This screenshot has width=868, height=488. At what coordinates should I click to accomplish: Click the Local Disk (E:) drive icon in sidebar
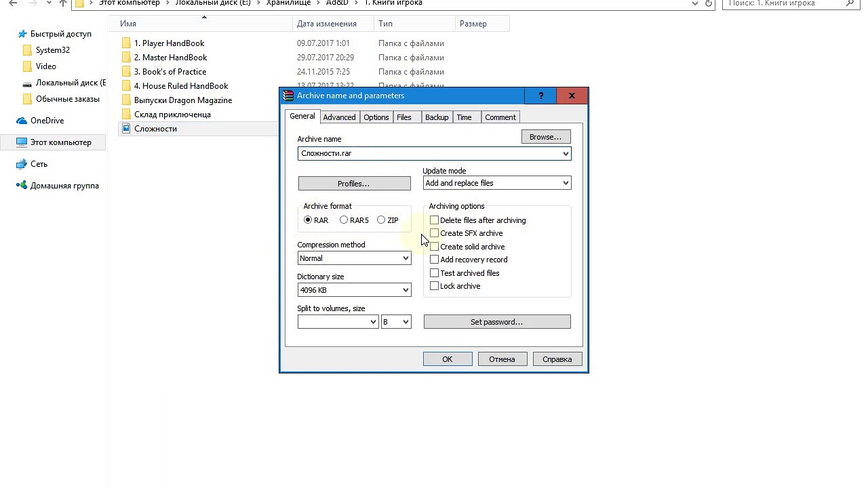27,83
